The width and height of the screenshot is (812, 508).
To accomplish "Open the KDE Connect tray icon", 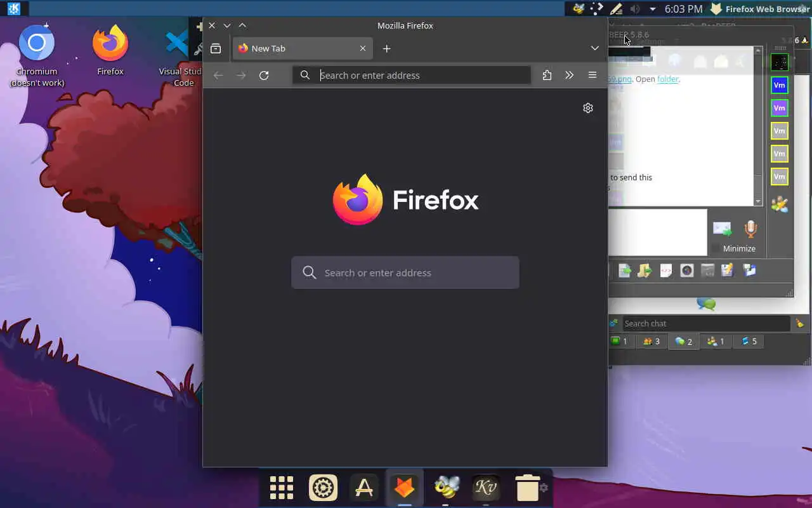I will (597, 8).
